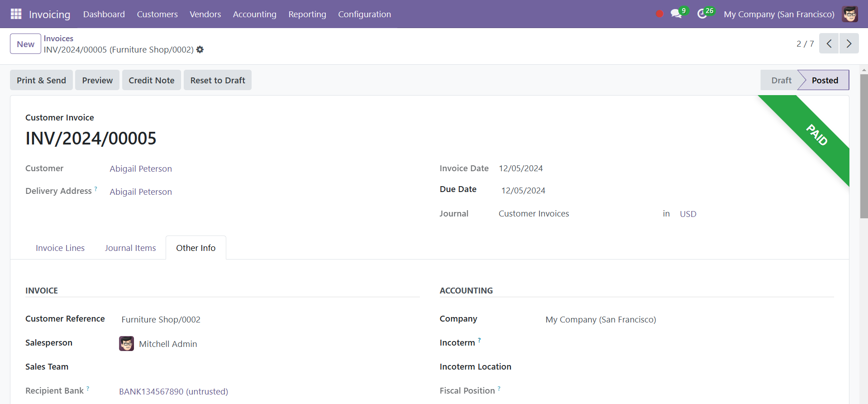Click the Delivery Address help question mark
Screen dimensions: 868x404
click(95, 189)
